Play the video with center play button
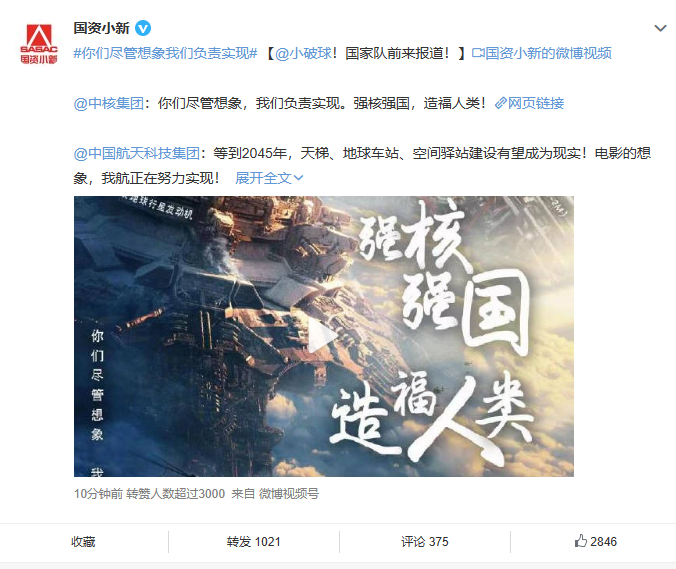 [323, 336]
